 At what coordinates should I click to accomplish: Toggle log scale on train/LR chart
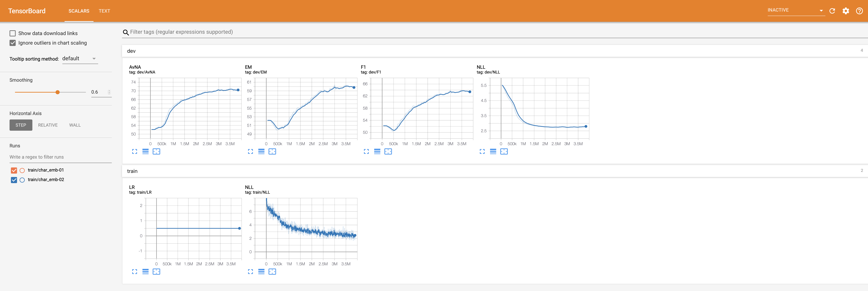[x=145, y=272]
